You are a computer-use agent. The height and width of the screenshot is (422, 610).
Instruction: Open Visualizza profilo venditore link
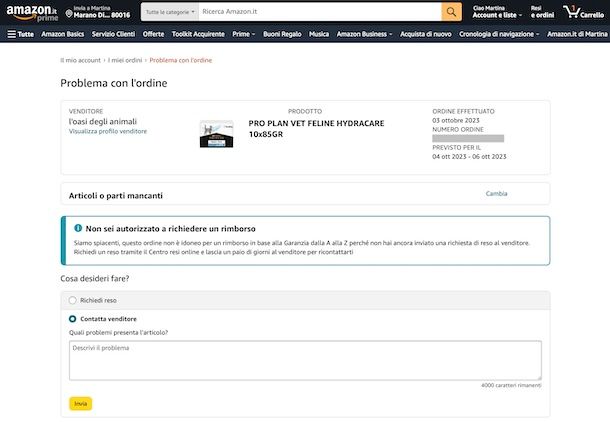click(x=108, y=131)
